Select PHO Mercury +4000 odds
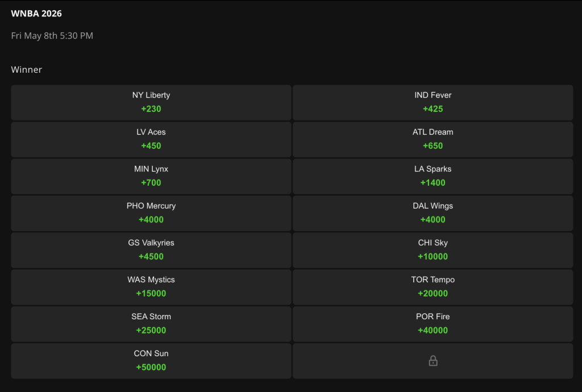The image size is (582, 392). pos(151,214)
